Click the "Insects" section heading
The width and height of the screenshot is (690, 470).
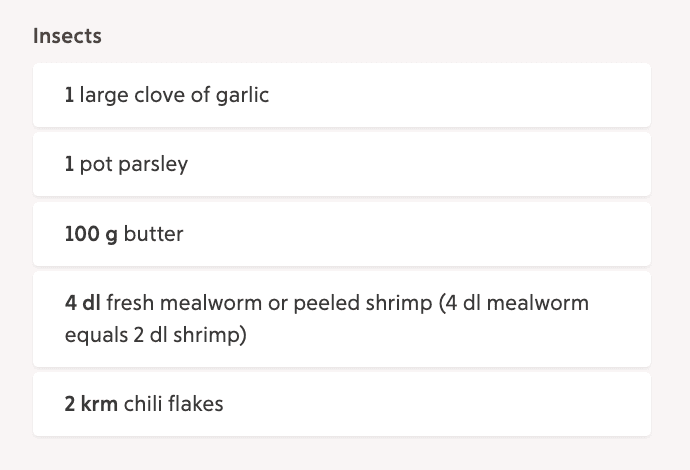pyautogui.click(x=67, y=36)
